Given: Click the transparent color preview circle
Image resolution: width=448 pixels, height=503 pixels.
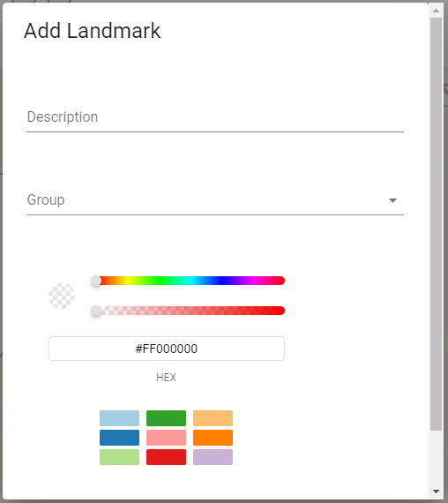Looking at the screenshot, I should click(x=62, y=296).
